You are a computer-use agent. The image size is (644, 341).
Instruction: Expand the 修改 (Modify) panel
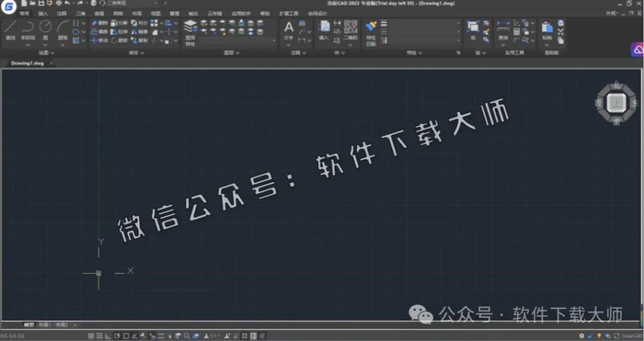click(x=136, y=53)
